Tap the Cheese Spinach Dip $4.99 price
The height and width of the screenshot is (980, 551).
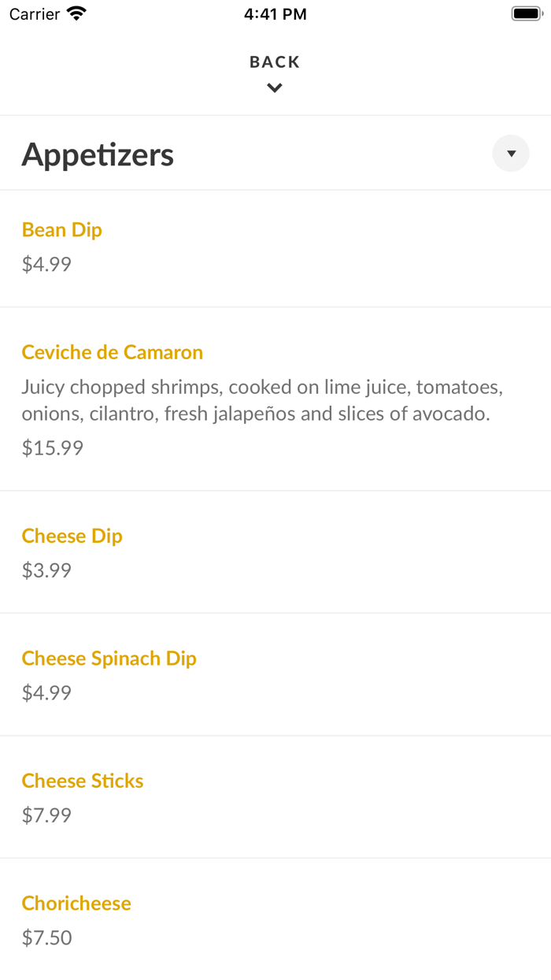46,692
